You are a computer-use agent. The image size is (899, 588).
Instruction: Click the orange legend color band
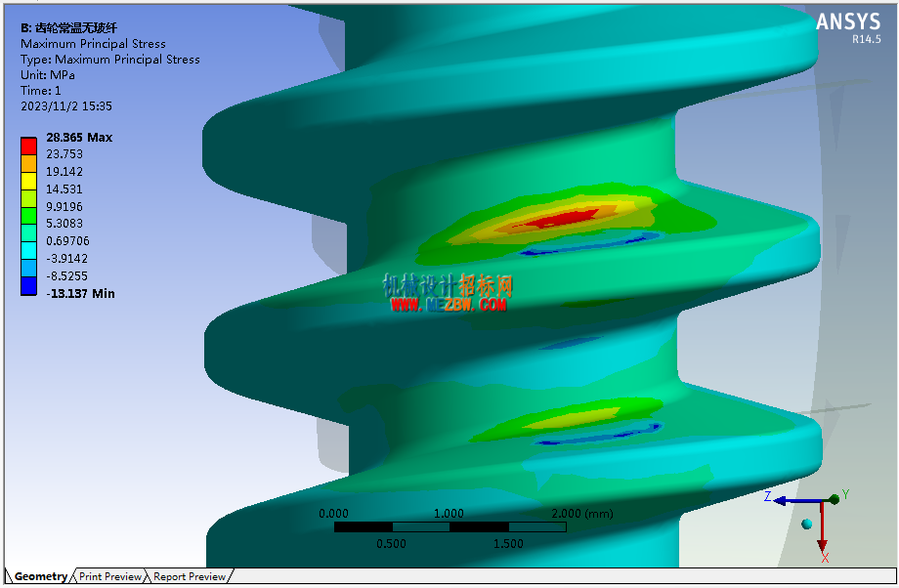coord(28,163)
